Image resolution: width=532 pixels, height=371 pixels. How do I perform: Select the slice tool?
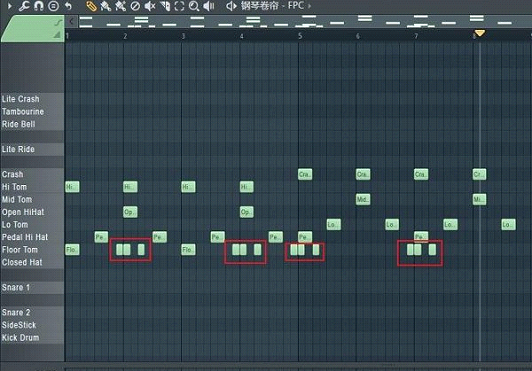tap(165, 6)
